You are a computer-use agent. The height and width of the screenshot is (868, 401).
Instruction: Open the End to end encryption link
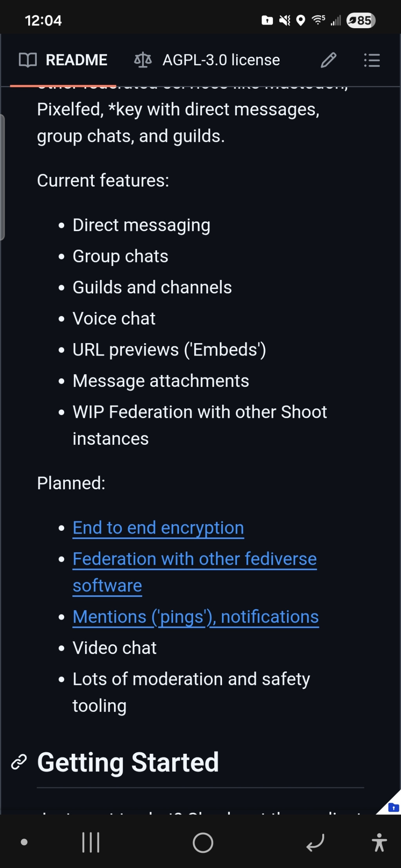pos(158,528)
